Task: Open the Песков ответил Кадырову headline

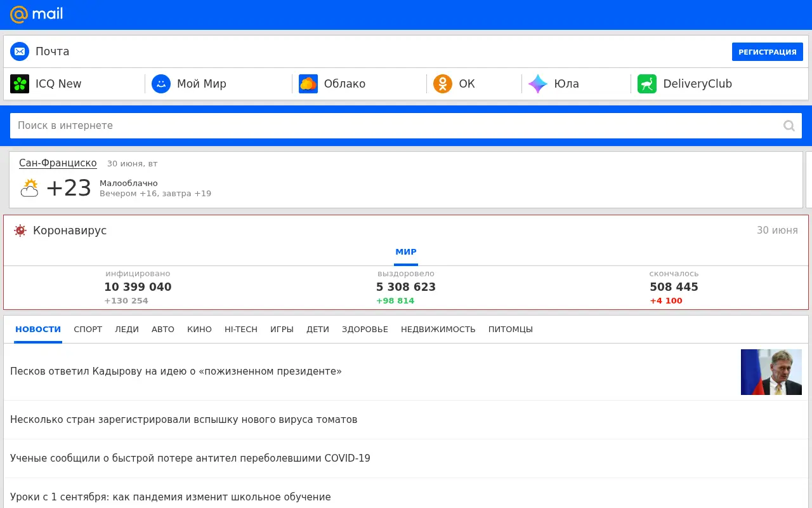Action: pyautogui.click(x=176, y=371)
